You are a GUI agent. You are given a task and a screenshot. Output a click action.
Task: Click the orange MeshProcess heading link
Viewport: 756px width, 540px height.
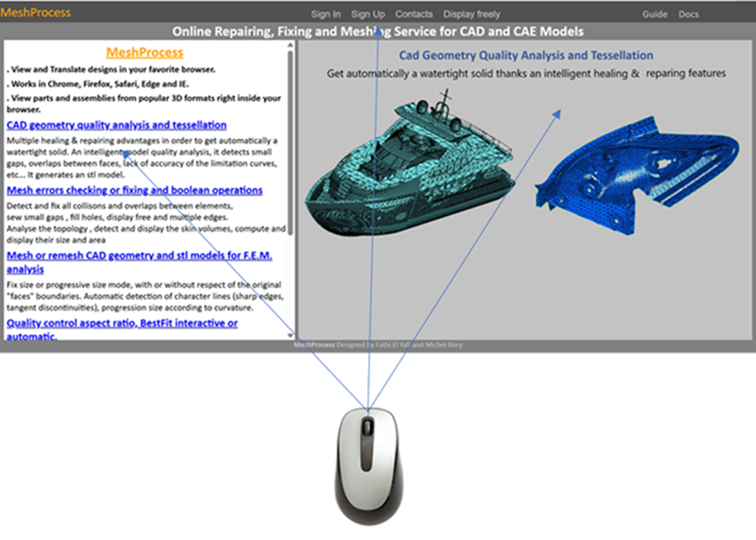pyautogui.click(x=144, y=53)
